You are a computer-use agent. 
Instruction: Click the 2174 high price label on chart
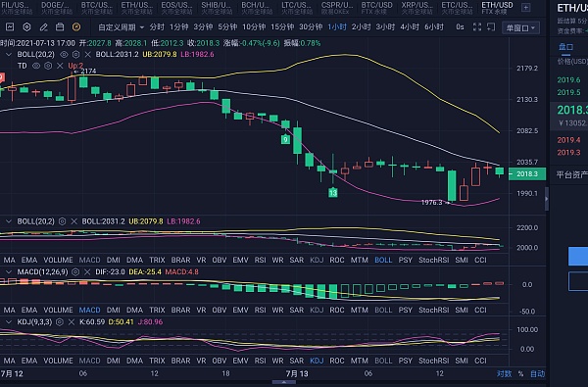[x=88, y=71]
